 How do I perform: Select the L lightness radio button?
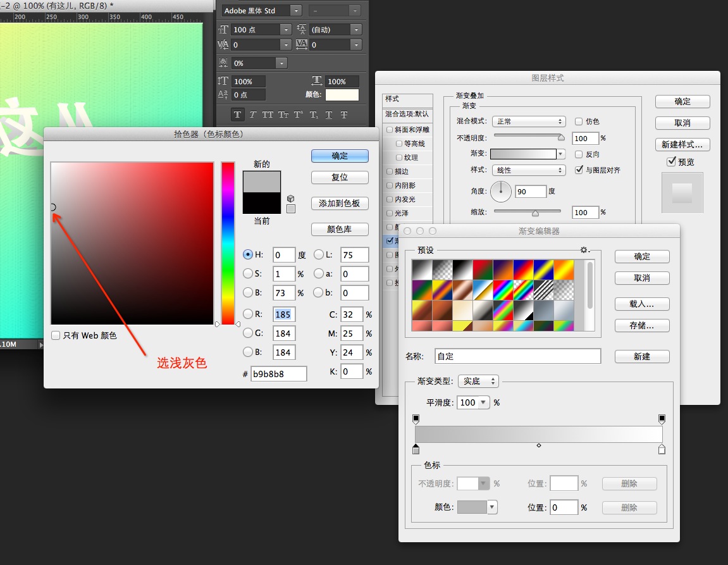coord(319,254)
